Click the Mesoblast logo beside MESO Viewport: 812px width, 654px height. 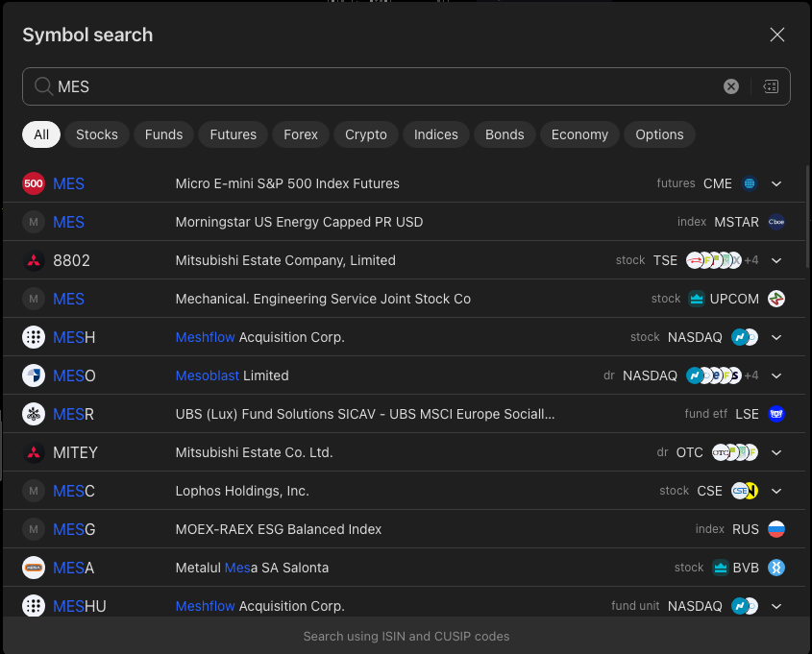tap(34, 375)
